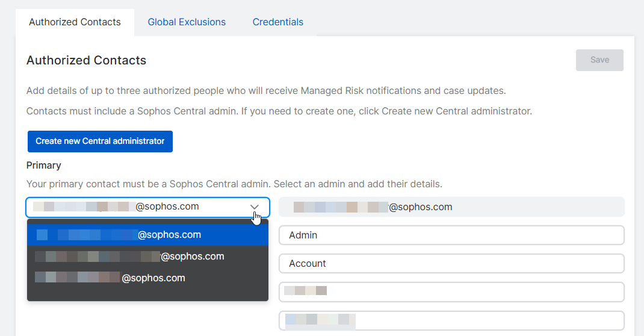Viewport: 644px width, 336px height.
Task: Select the highlighted first email option
Action: [x=147, y=235]
